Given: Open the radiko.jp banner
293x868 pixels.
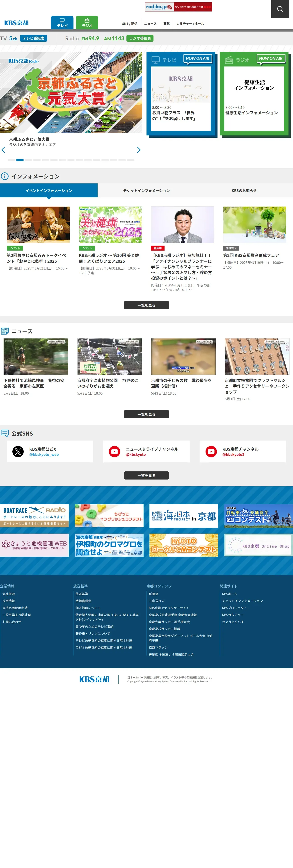Looking at the screenshot, I should click(x=178, y=7).
